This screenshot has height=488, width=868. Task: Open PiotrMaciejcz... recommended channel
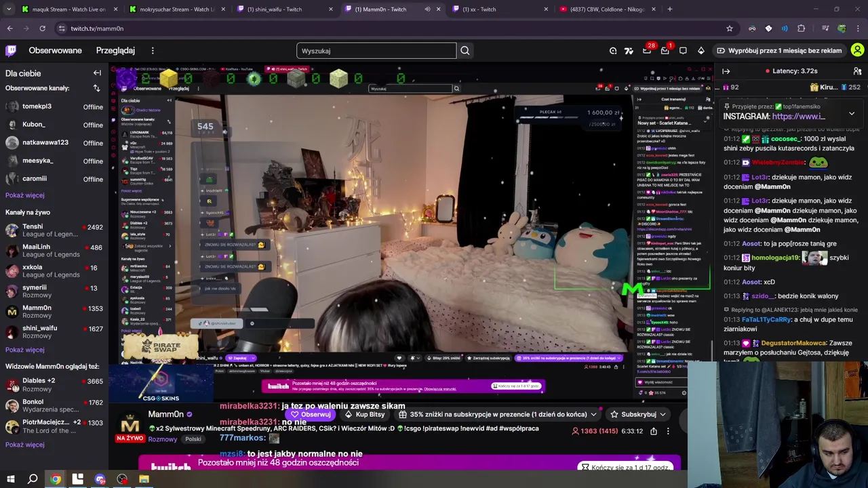[x=54, y=426]
